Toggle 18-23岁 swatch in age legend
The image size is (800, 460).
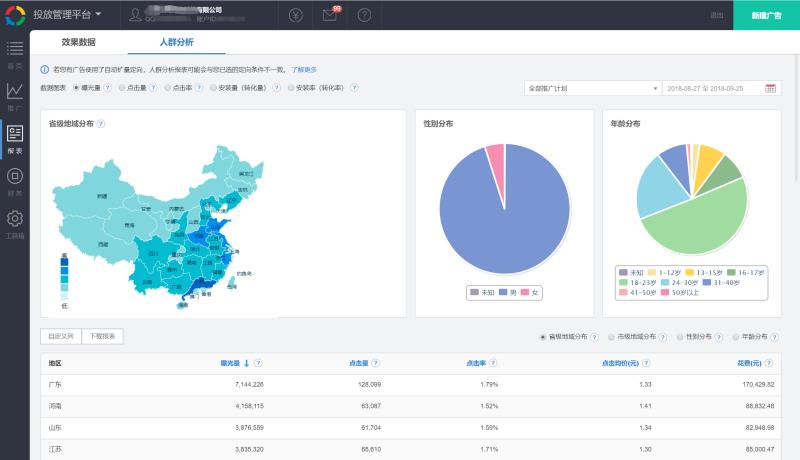[x=623, y=283]
